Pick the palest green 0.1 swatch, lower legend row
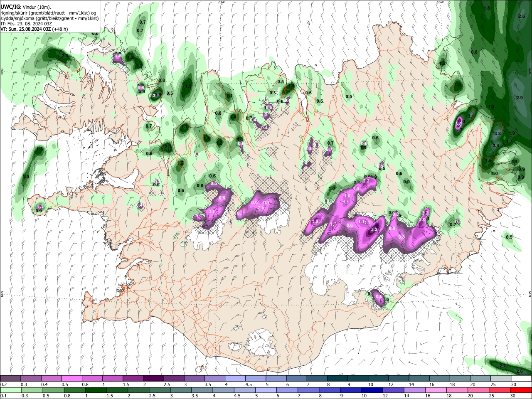This screenshot has width=532, height=399. [11, 390]
